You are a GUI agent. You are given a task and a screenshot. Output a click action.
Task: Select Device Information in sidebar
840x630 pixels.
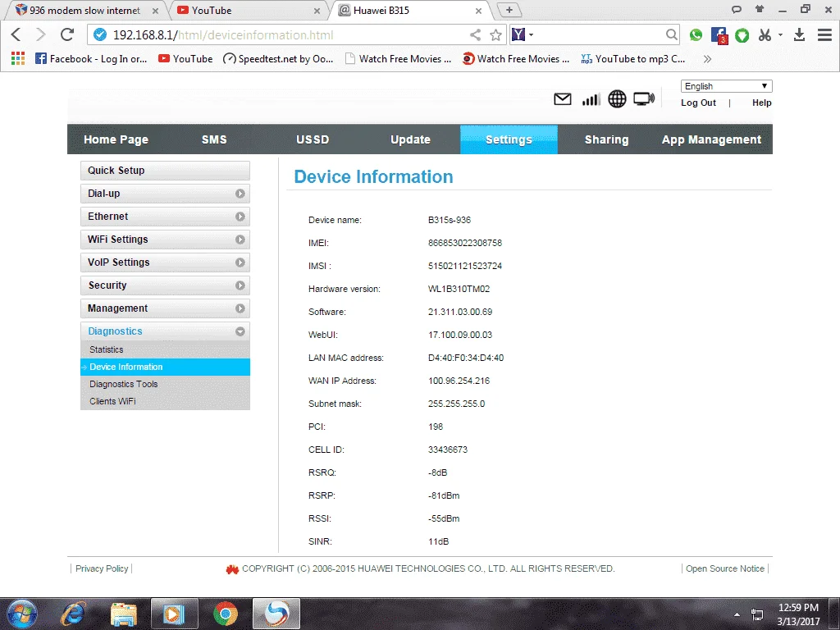coord(165,367)
